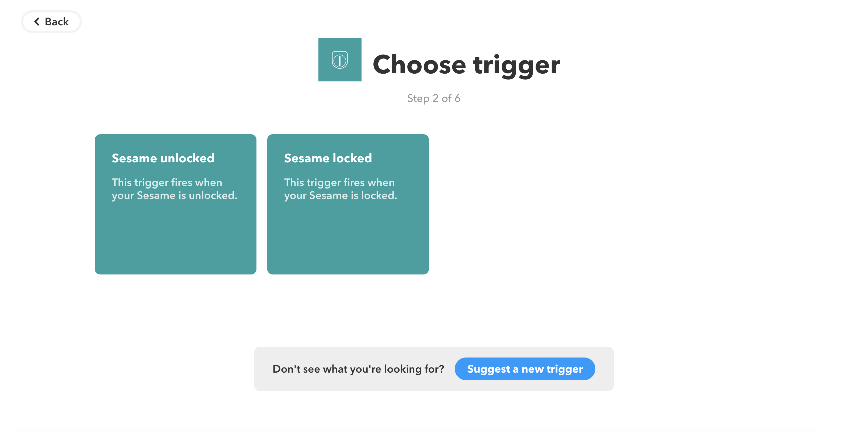The width and height of the screenshot is (868, 433).
Task: Click the Sesame locked title
Action: pyautogui.click(x=328, y=158)
